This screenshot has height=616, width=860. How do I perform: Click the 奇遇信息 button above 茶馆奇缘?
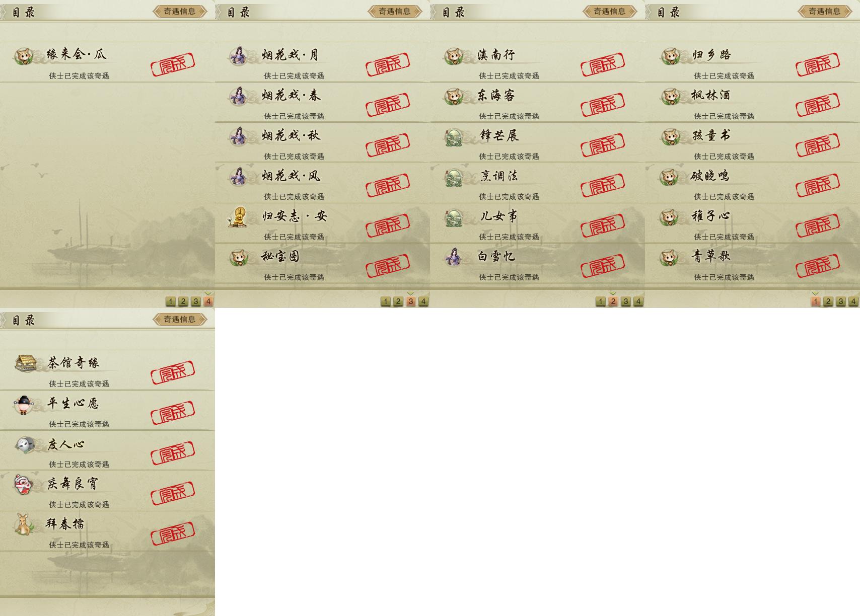(180, 319)
